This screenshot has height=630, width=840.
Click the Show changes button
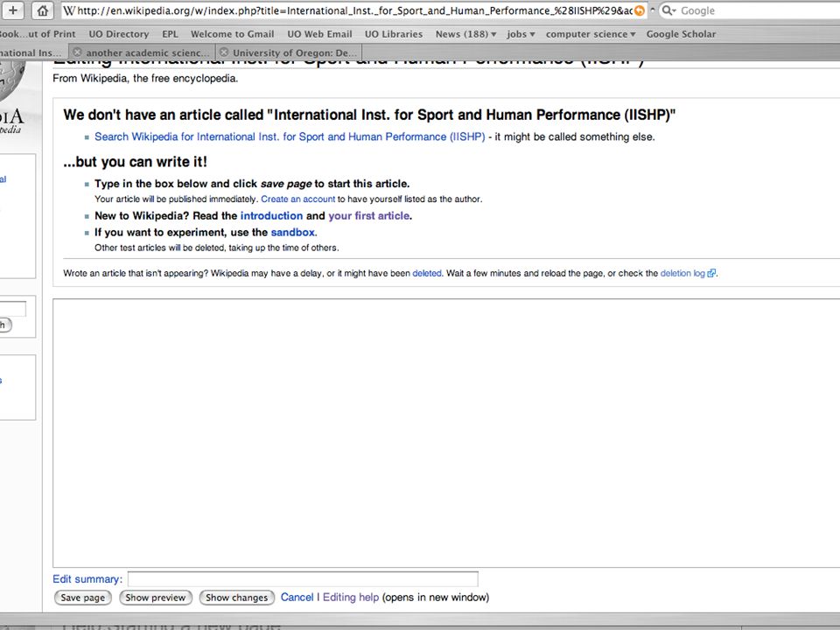237,598
